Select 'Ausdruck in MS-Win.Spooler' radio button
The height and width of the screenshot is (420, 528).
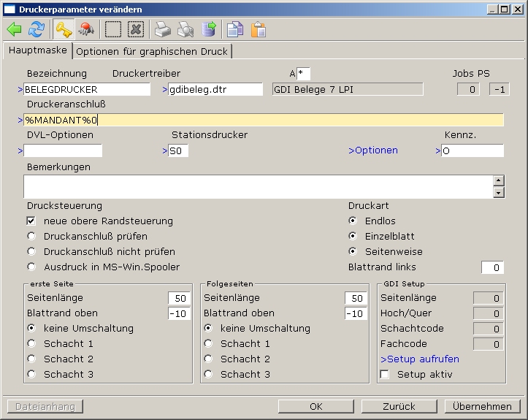tap(31, 267)
